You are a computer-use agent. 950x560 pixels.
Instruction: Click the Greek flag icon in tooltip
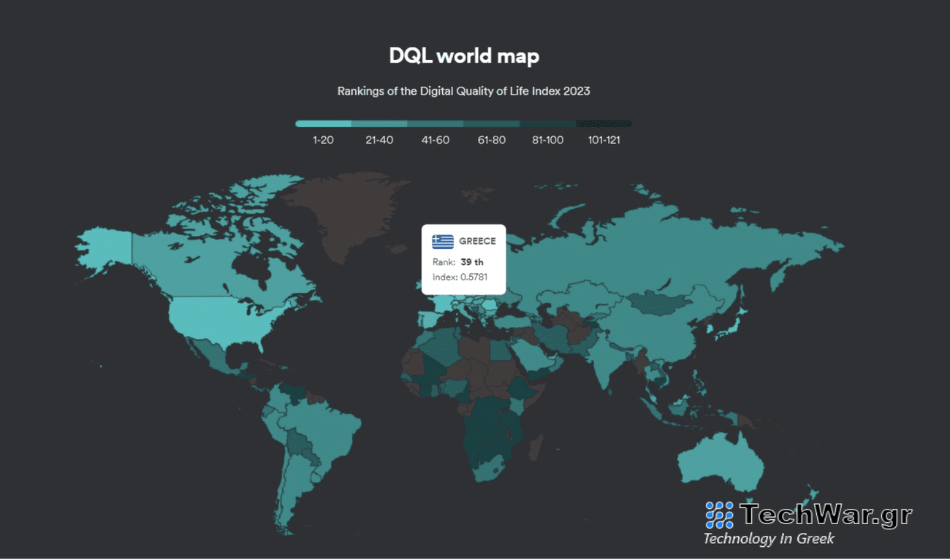443,241
